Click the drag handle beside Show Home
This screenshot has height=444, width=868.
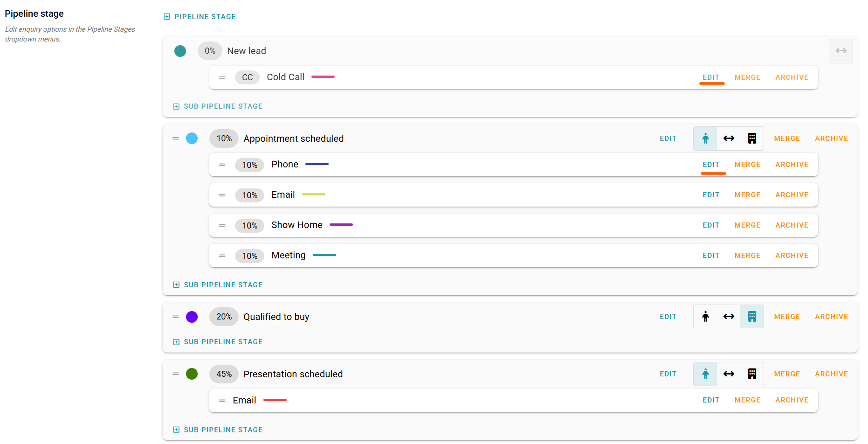[x=222, y=225]
